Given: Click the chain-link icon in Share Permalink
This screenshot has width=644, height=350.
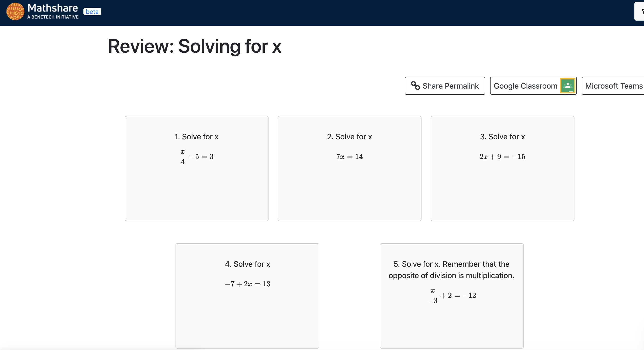Looking at the screenshot, I should point(416,86).
